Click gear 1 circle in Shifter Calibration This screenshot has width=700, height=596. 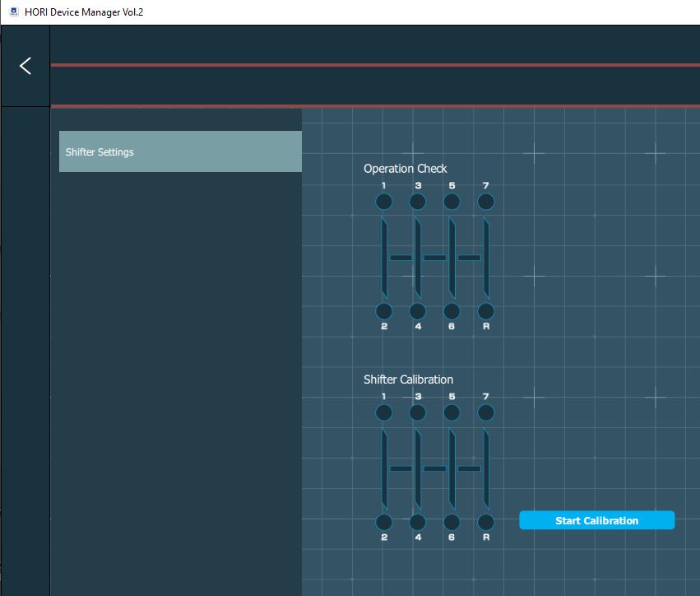[383, 412]
